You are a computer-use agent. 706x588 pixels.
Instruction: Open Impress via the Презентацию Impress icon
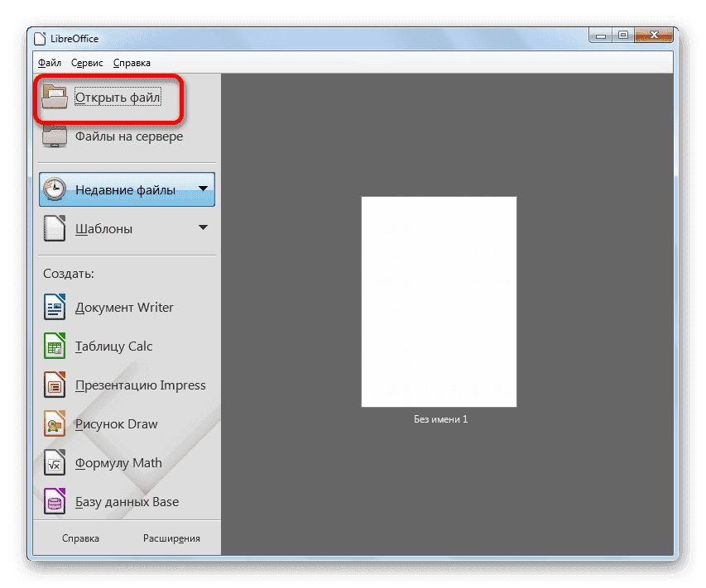[x=53, y=385]
